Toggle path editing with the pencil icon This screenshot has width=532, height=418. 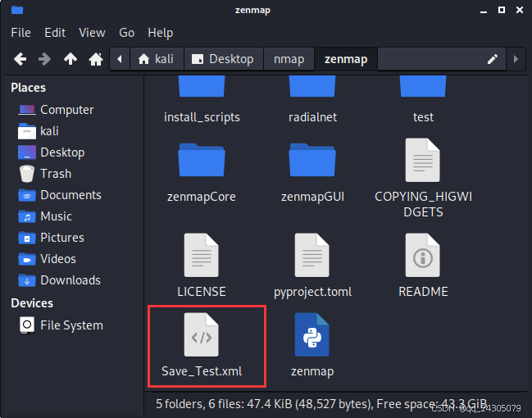[493, 59]
